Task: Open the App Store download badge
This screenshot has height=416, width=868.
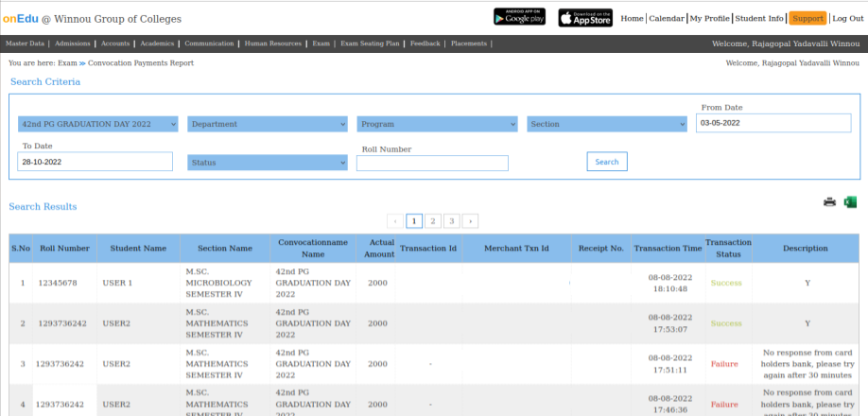Action: [x=585, y=18]
